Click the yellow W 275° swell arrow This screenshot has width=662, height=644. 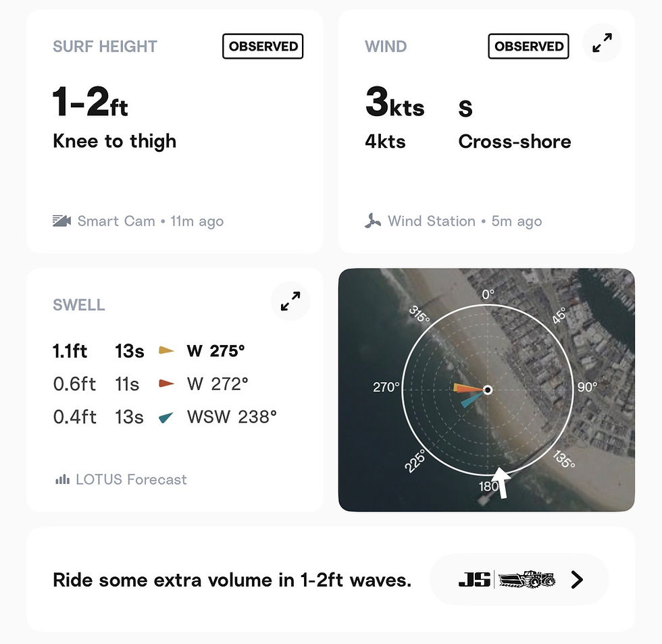tap(166, 350)
